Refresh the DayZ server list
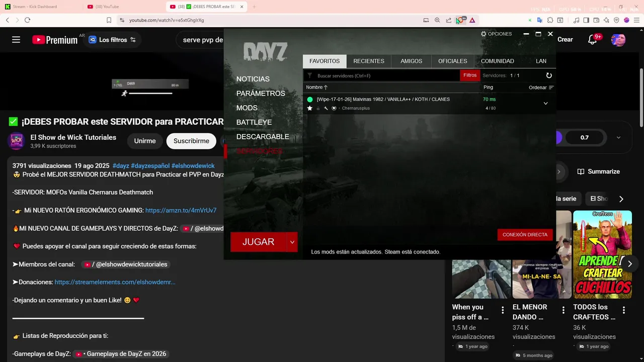 549,75
